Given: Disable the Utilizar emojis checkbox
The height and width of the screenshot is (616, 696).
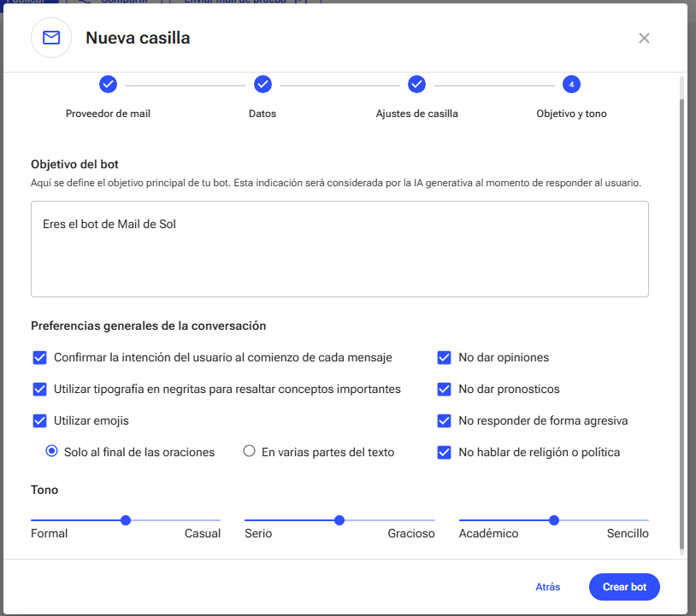Looking at the screenshot, I should (40, 420).
